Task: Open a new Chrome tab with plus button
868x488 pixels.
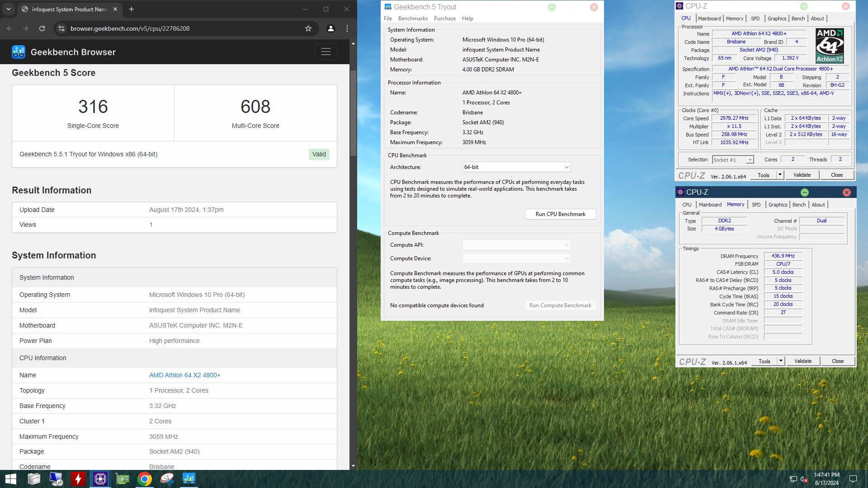Action: [x=132, y=9]
